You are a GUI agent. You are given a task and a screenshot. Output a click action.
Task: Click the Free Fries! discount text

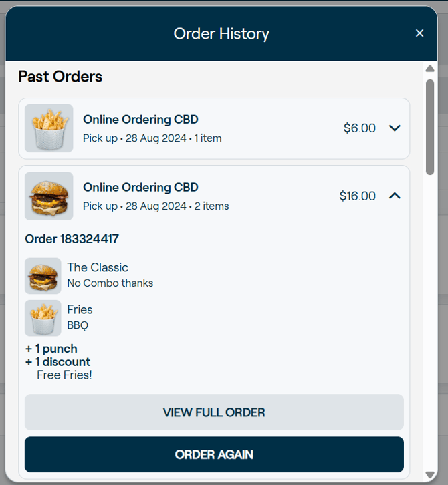point(64,375)
